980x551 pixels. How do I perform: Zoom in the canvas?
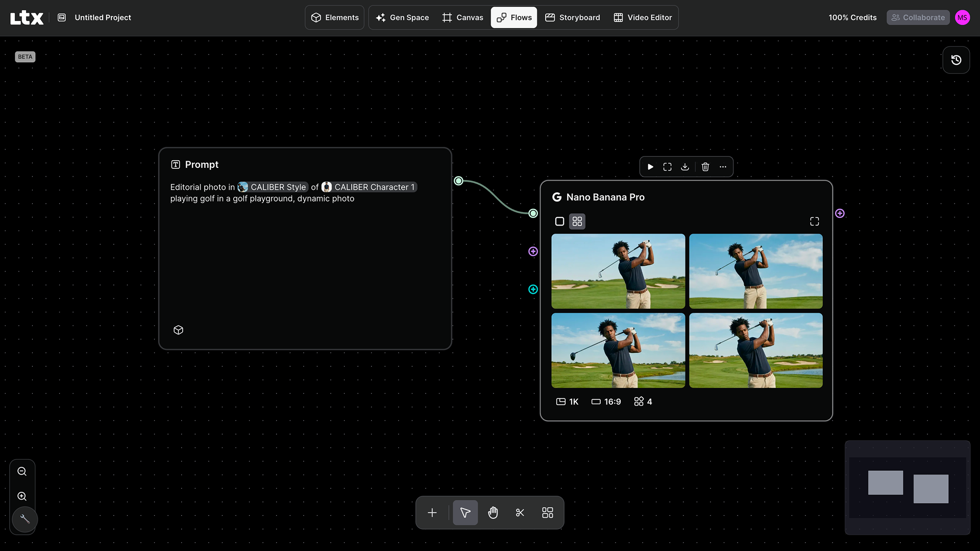tap(22, 496)
